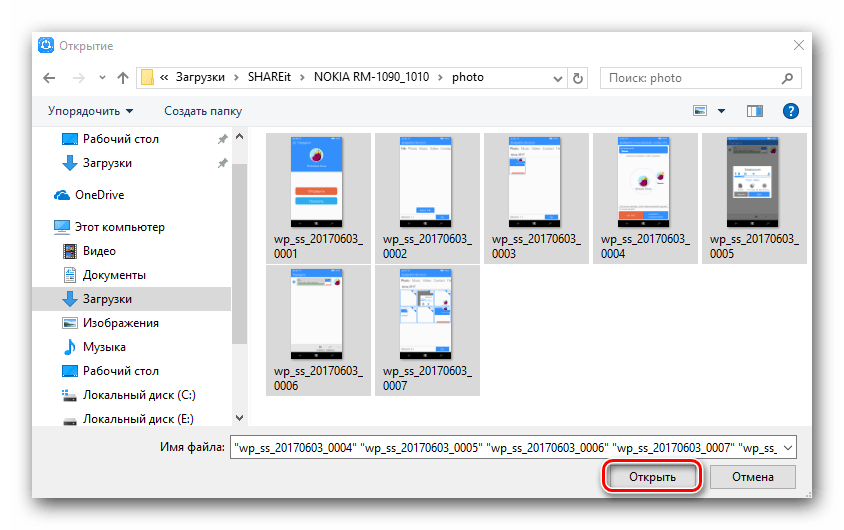844x530 pixels.
Task: Click the sidebar scroll down arrow
Action: 240,418
